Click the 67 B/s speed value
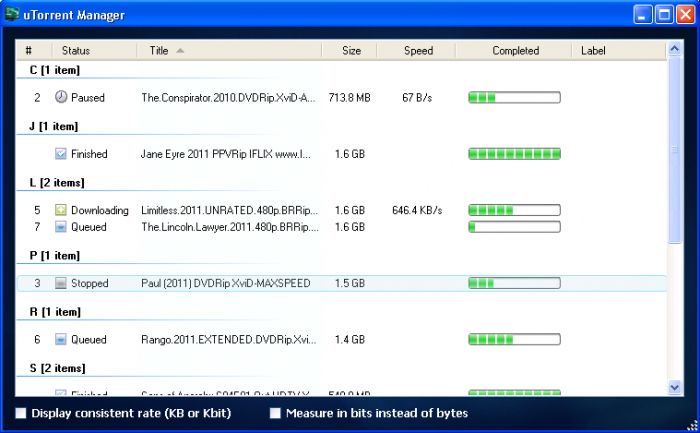Image resolution: width=700 pixels, height=433 pixels. click(417, 97)
